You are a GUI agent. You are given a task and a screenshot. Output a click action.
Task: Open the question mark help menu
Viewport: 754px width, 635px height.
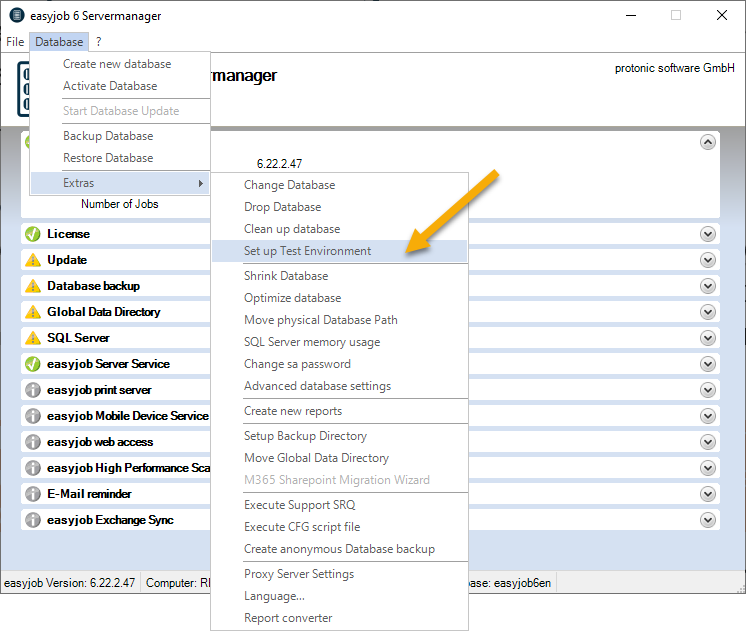tap(98, 42)
